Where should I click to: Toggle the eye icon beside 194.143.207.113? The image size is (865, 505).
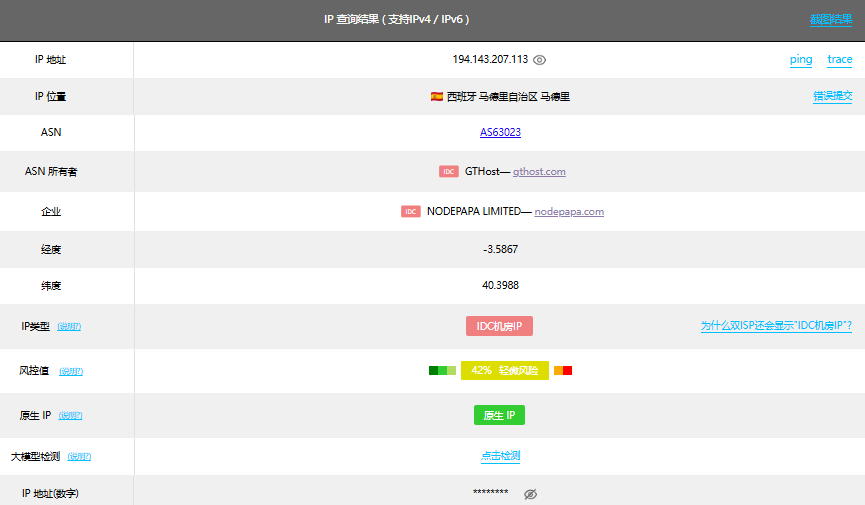540,60
